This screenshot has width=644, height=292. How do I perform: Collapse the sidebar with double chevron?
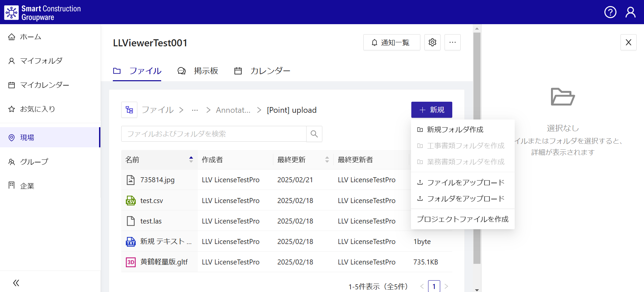(16, 283)
